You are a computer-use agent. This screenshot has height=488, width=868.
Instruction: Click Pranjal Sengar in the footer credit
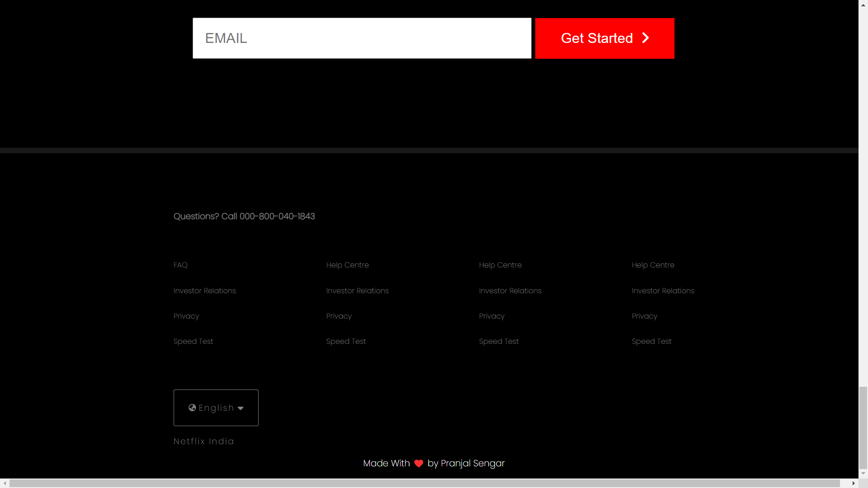tap(472, 463)
